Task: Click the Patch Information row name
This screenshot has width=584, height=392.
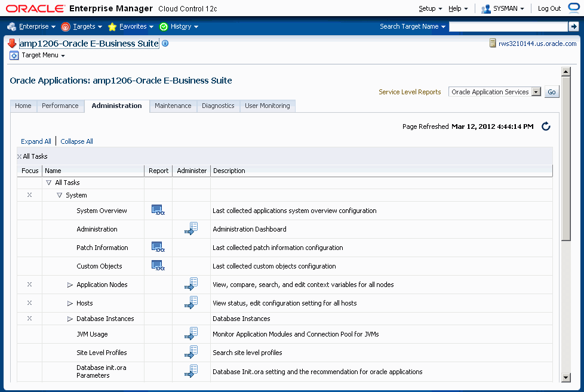Action: (x=102, y=248)
